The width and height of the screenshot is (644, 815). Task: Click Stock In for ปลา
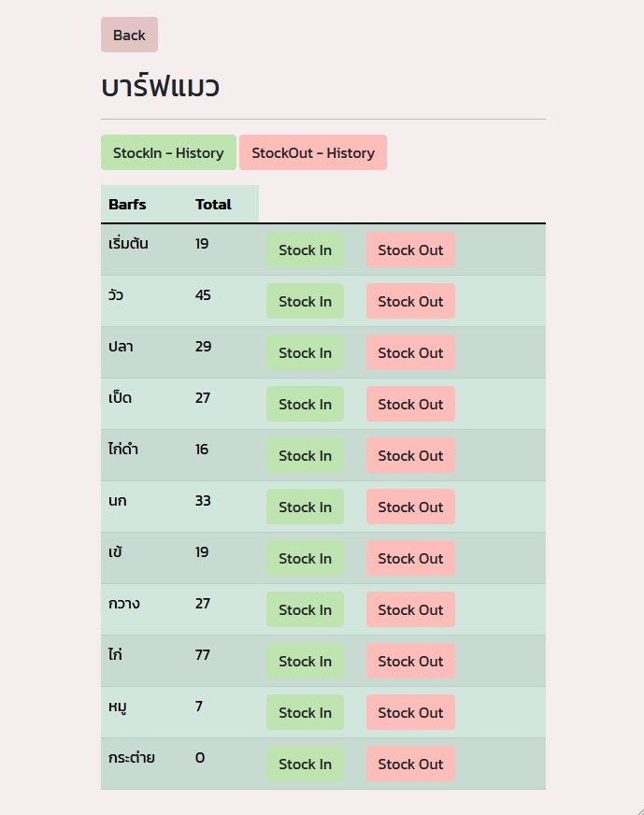(305, 352)
